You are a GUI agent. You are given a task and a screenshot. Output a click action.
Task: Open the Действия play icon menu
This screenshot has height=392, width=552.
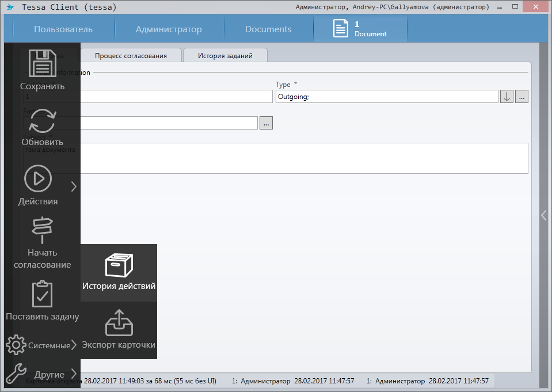pos(38,179)
